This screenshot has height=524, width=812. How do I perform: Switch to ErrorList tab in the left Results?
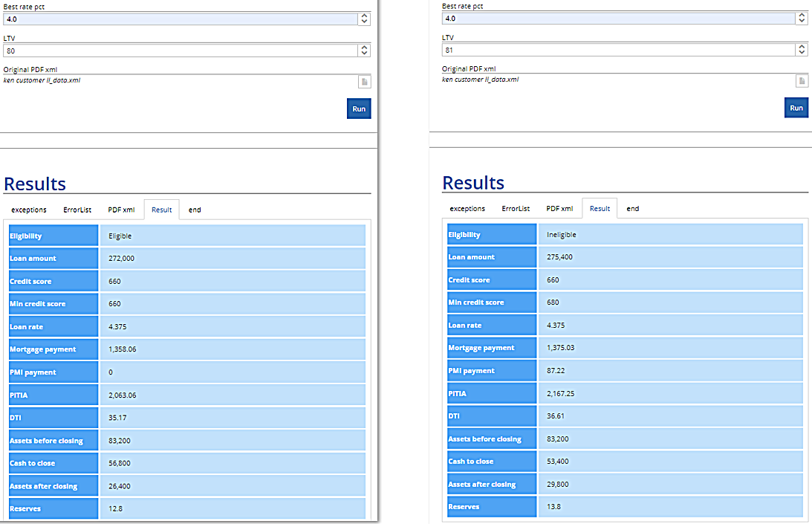click(77, 210)
